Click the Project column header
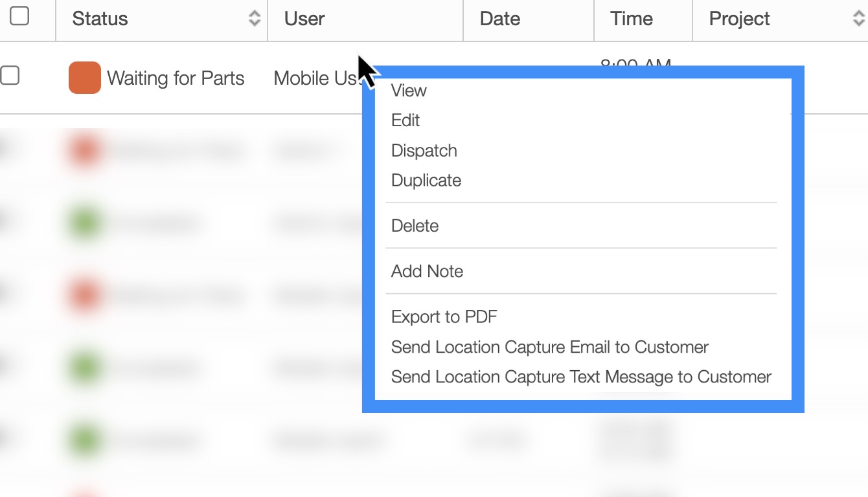Viewport: 868px width, 497px height. coord(739,19)
